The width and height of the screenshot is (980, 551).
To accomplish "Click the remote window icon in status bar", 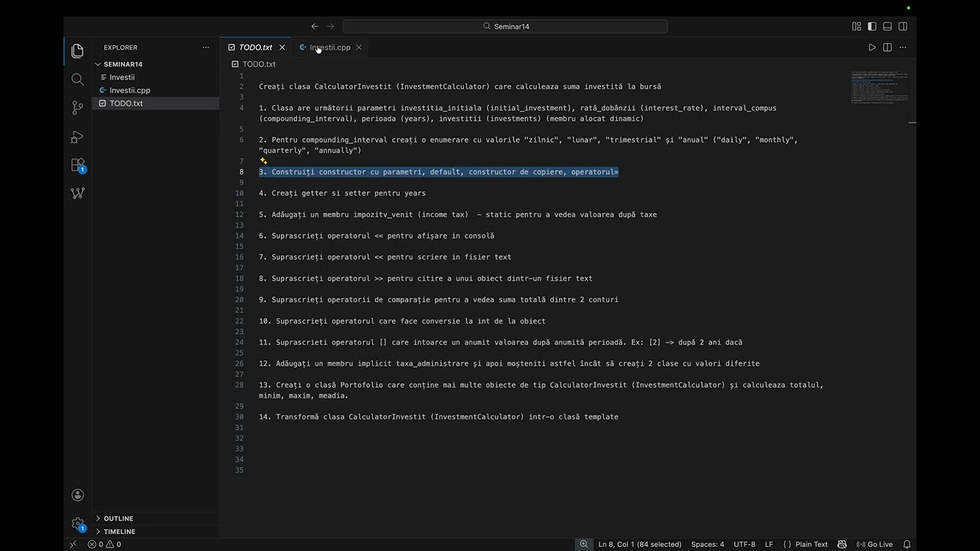I will (x=73, y=544).
